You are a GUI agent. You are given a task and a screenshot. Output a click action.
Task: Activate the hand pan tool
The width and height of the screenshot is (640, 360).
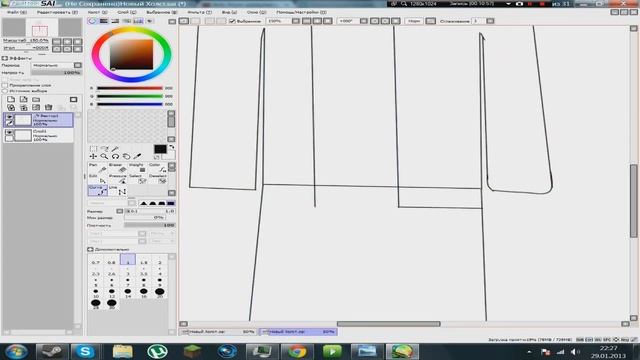(x=127, y=156)
